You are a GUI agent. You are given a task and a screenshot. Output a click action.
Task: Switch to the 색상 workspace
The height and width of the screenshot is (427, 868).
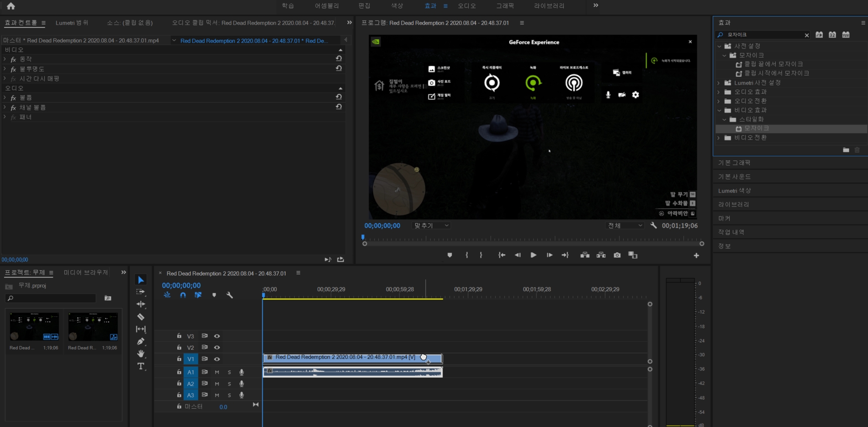tap(397, 6)
